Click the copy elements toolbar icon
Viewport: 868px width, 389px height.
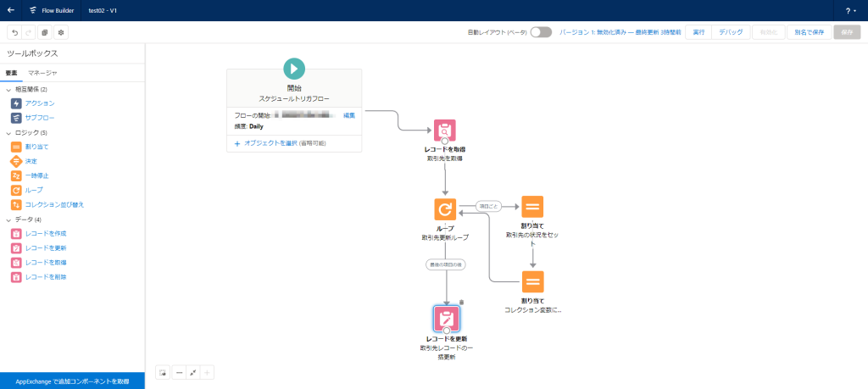coord(45,33)
